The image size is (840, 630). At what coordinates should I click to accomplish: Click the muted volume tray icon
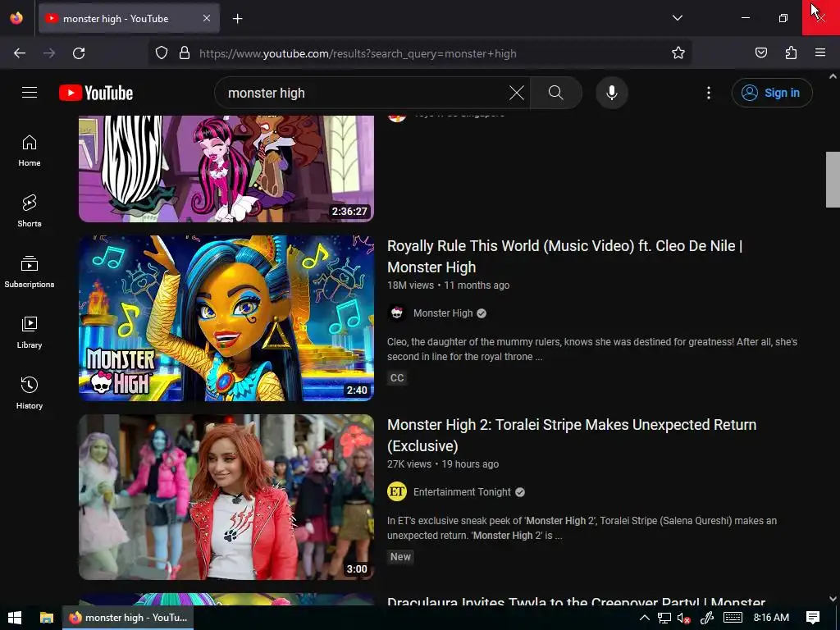point(683,618)
